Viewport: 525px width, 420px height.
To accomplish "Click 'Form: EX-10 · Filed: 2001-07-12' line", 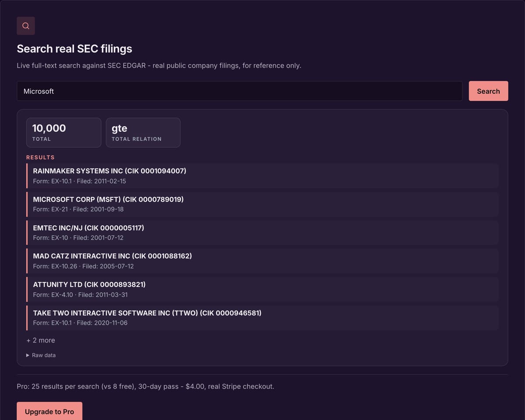I will (x=78, y=238).
